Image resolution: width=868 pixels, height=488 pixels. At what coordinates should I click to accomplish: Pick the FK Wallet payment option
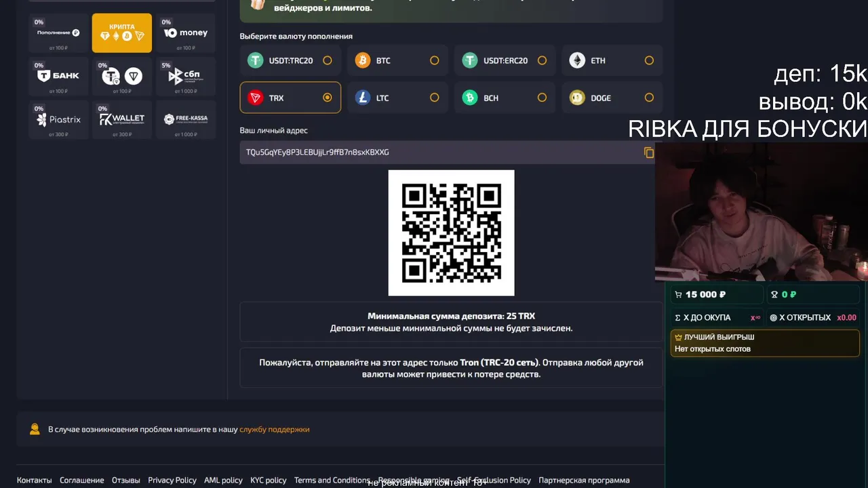(122, 119)
